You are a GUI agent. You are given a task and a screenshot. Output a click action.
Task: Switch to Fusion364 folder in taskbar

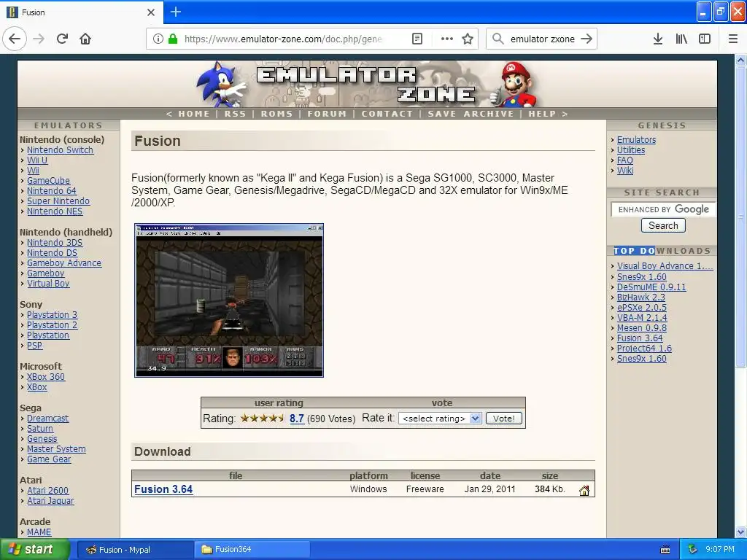point(252,550)
